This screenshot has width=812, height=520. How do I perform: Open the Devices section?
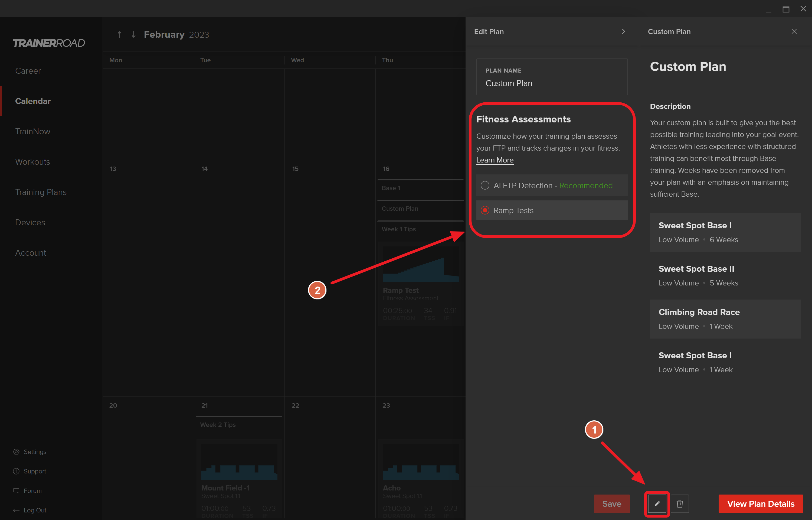30,223
